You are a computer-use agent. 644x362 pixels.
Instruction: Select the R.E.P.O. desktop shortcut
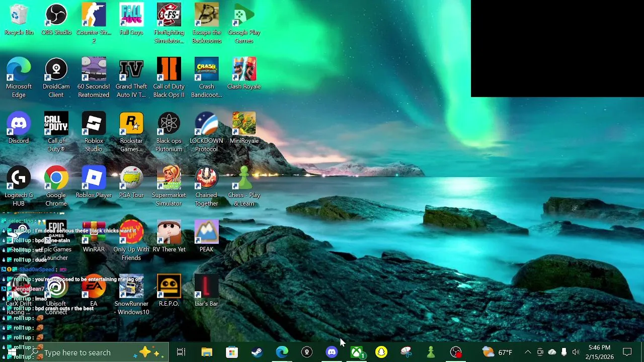169,291
